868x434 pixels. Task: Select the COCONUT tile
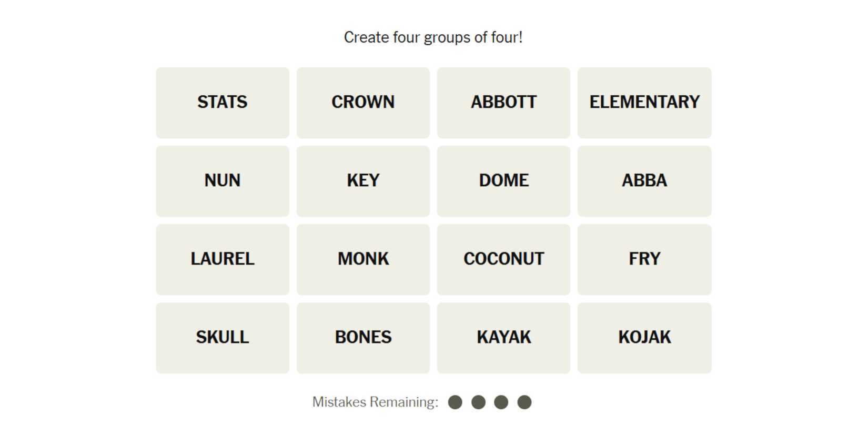point(503,259)
